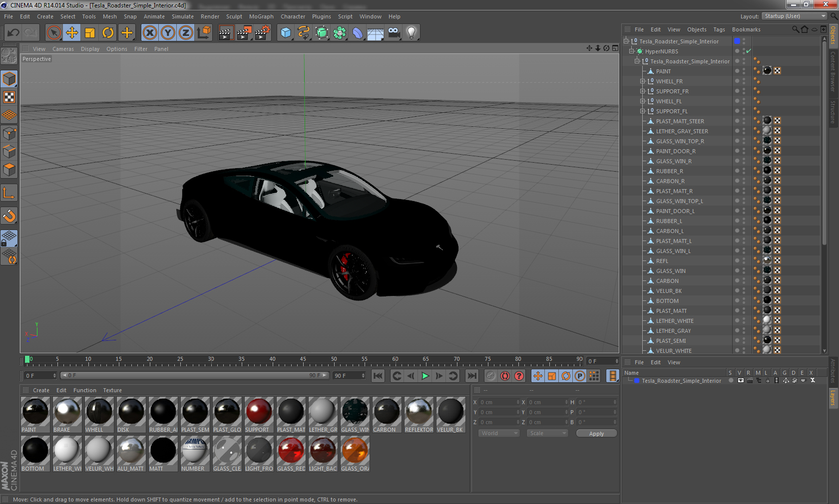This screenshot has width=839, height=504.
Task: Toggle HyperNURBS enable checkmark
Action: 749,51
